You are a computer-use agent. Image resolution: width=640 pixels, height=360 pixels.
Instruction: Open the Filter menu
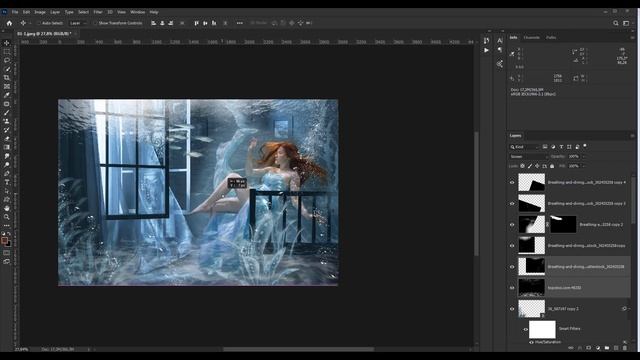pos(98,12)
